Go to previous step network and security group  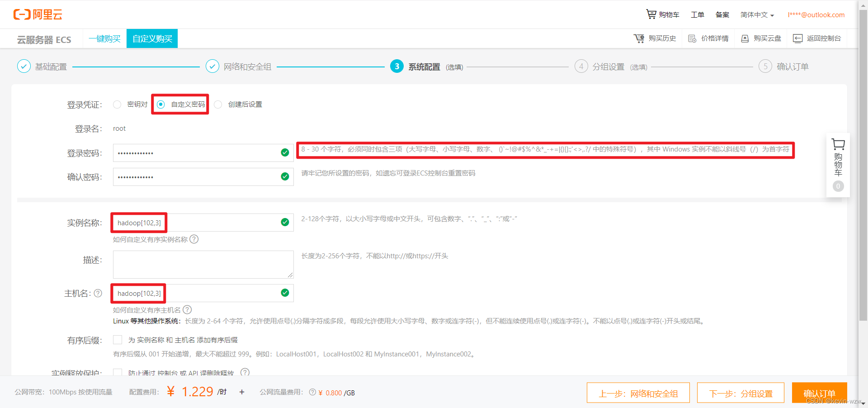coord(638,393)
